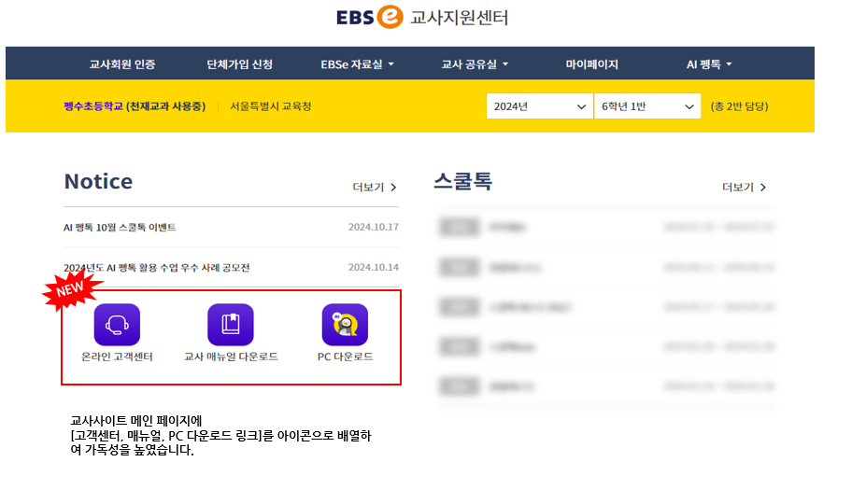Click the 온라인 고객센터 label

(117, 357)
